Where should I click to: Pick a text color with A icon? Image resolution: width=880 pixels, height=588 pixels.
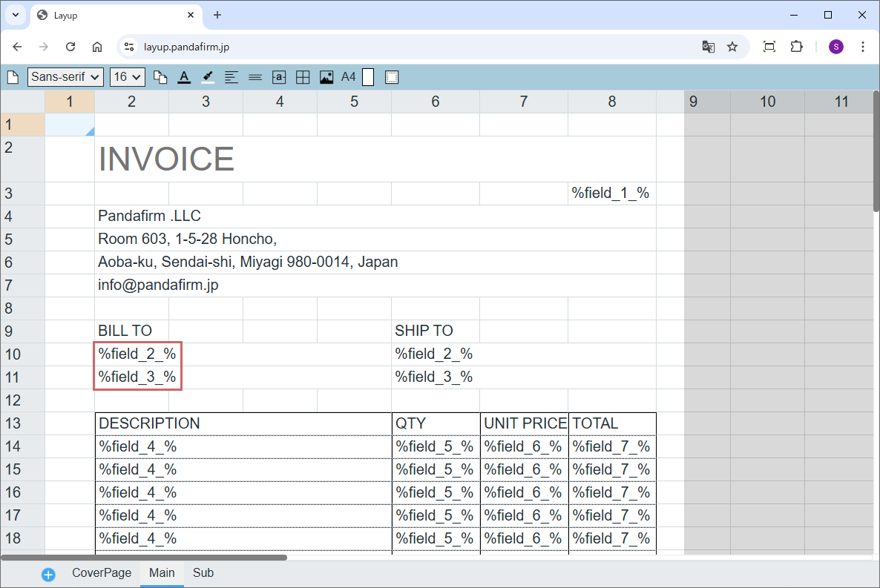pos(184,77)
